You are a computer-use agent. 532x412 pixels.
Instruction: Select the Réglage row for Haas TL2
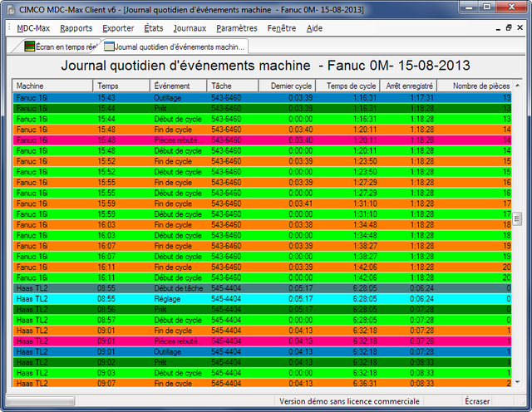tap(263, 299)
